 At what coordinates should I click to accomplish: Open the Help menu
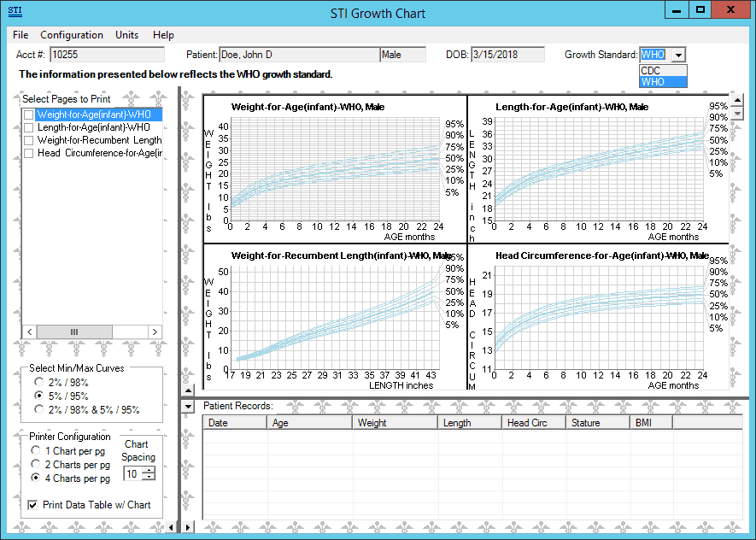point(163,35)
